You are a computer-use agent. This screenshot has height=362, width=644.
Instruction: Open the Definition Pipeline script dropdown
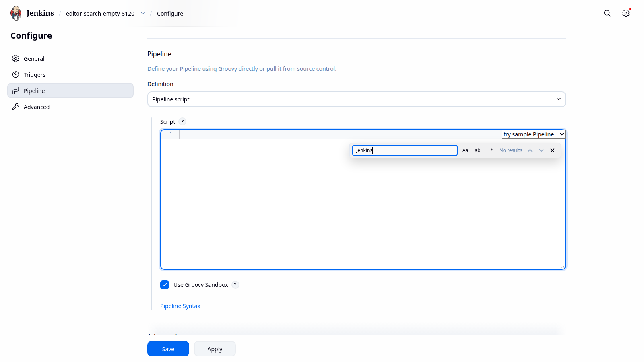coord(356,99)
